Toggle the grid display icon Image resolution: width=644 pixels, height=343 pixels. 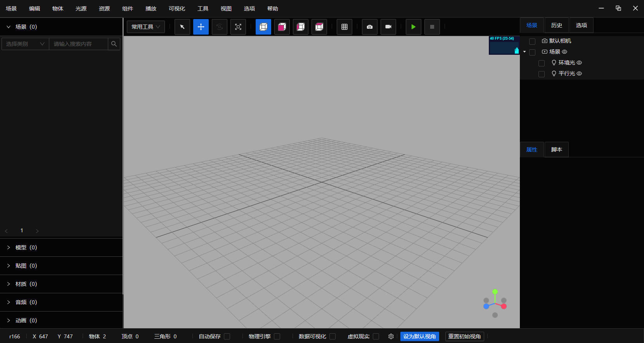(x=345, y=27)
